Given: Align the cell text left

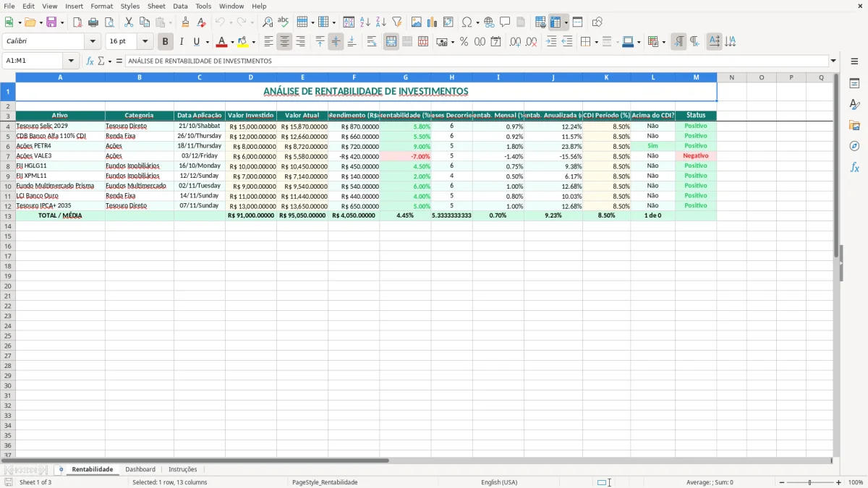Looking at the screenshot, I should (269, 42).
